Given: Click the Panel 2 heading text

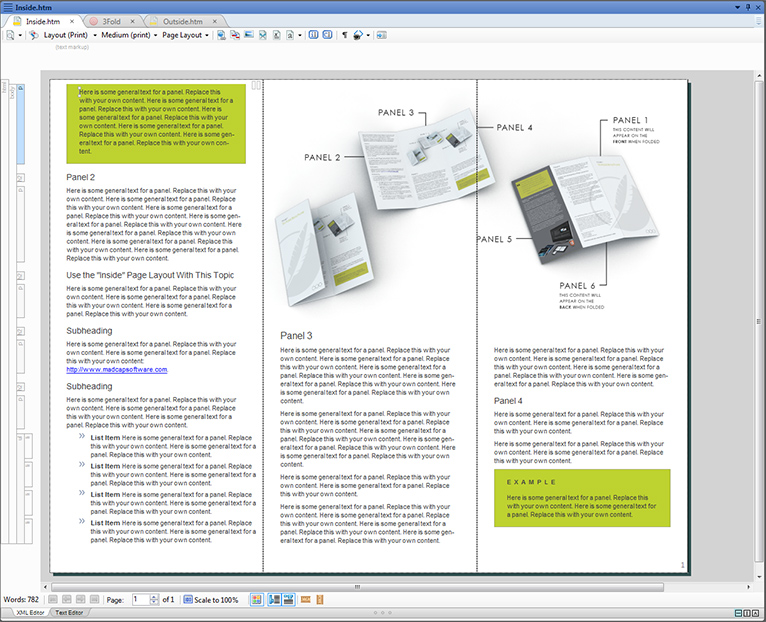Looking at the screenshot, I should point(81,177).
